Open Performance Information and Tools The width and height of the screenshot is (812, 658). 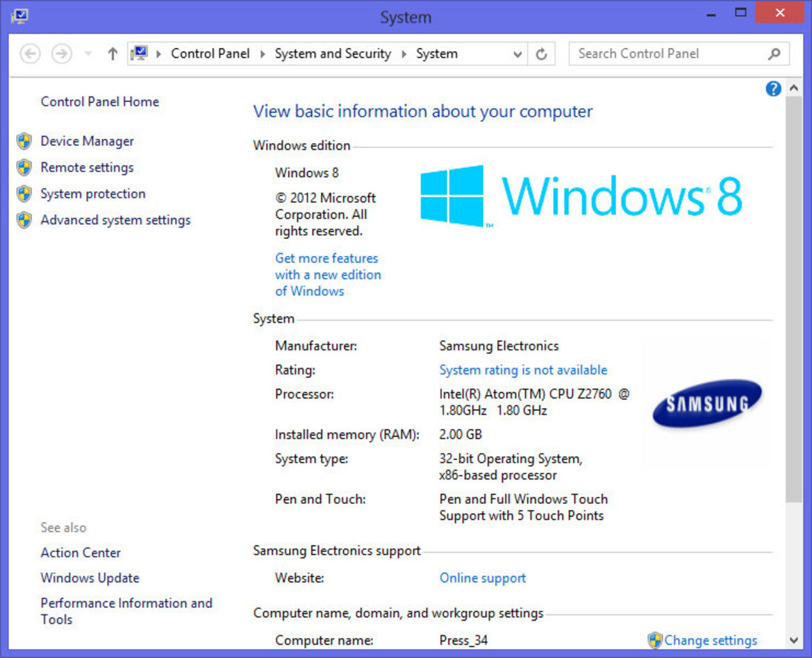(126, 611)
